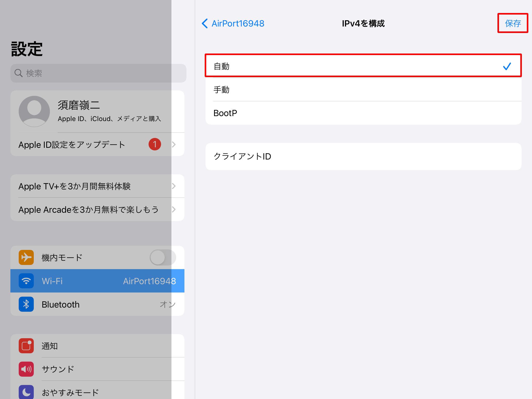The width and height of the screenshot is (532, 399).
Task: Open the notifications (通知) icon
Action: tap(26, 346)
